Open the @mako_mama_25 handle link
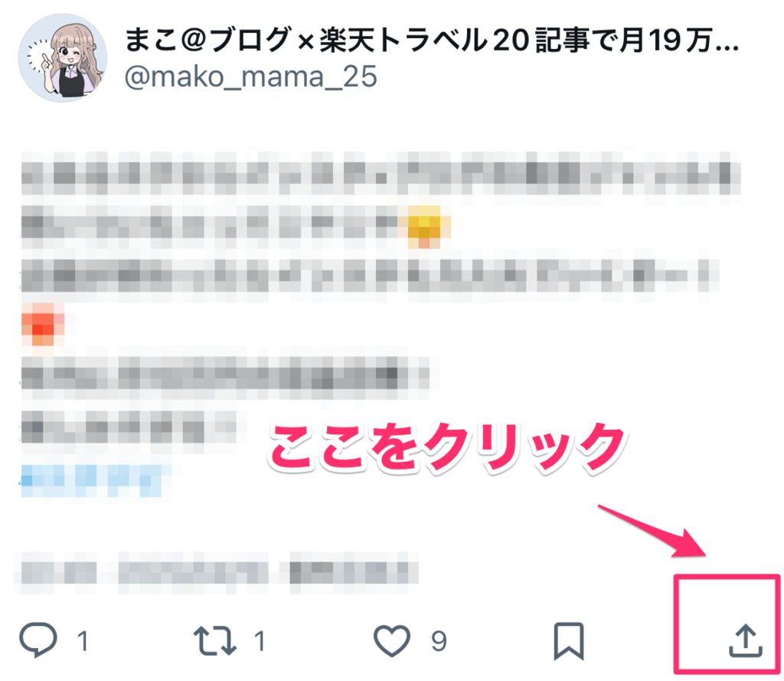784x681 pixels. click(250, 77)
